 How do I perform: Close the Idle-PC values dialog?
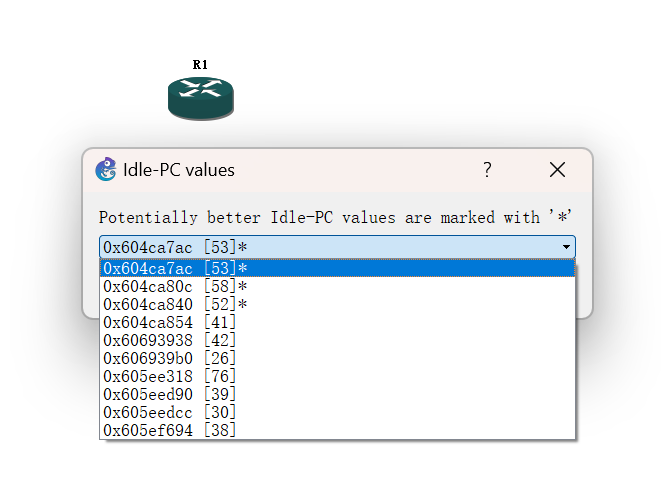(557, 170)
